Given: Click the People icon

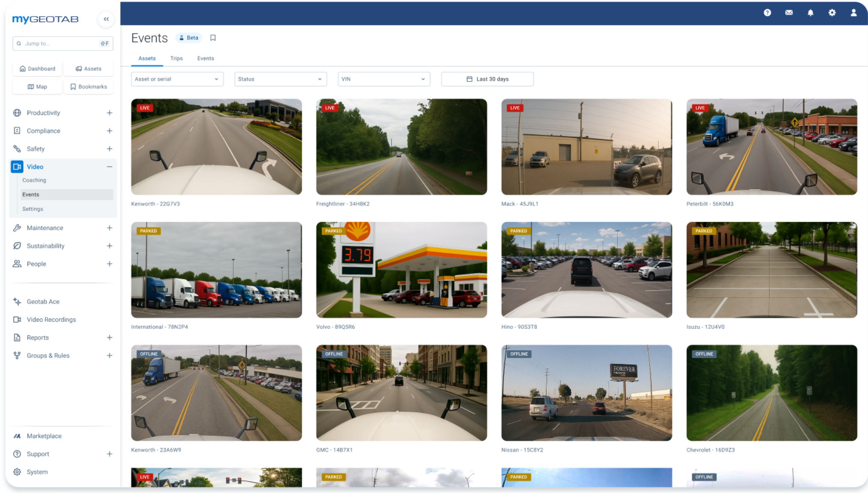Looking at the screenshot, I should click(17, 264).
